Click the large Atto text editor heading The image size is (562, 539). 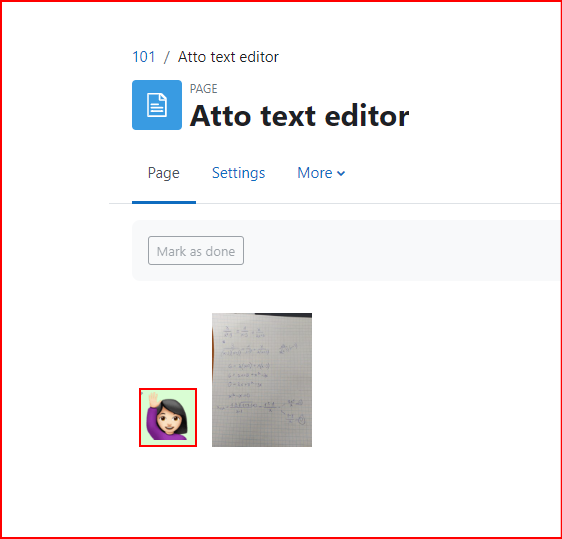pyautogui.click(x=299, y=116)
